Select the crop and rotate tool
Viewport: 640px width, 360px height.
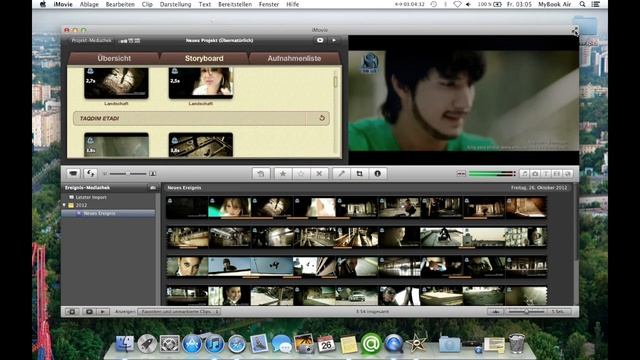360,174
